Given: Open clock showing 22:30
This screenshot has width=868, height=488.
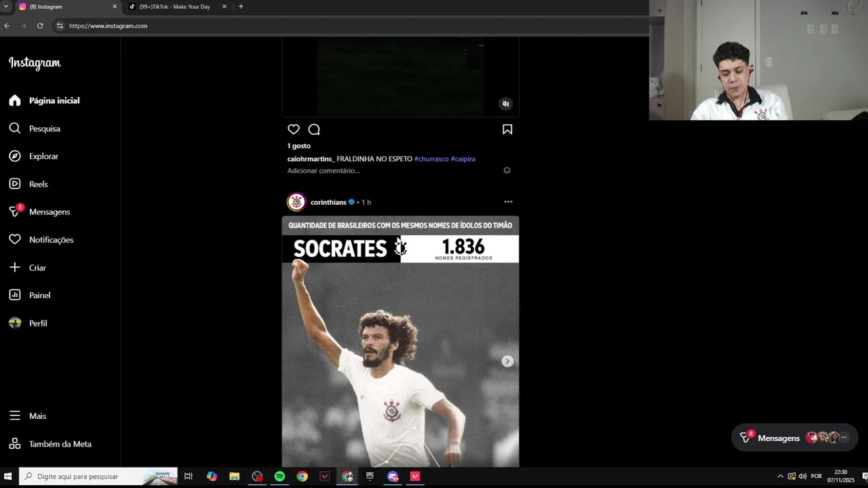Looking at the screenshot, I should point(841,476).
